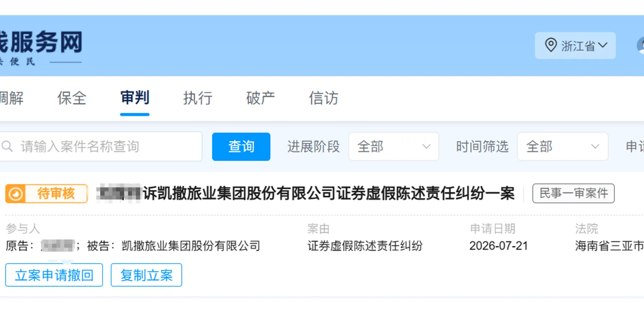Click the case cause text 证券虚假陈述责任纠纷
The height and width of the screenshot is (328, 644).
[x=365, y=246]
